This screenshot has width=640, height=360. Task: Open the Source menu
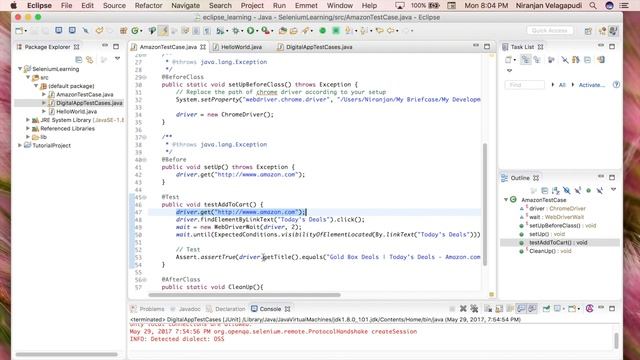(114, 6)
